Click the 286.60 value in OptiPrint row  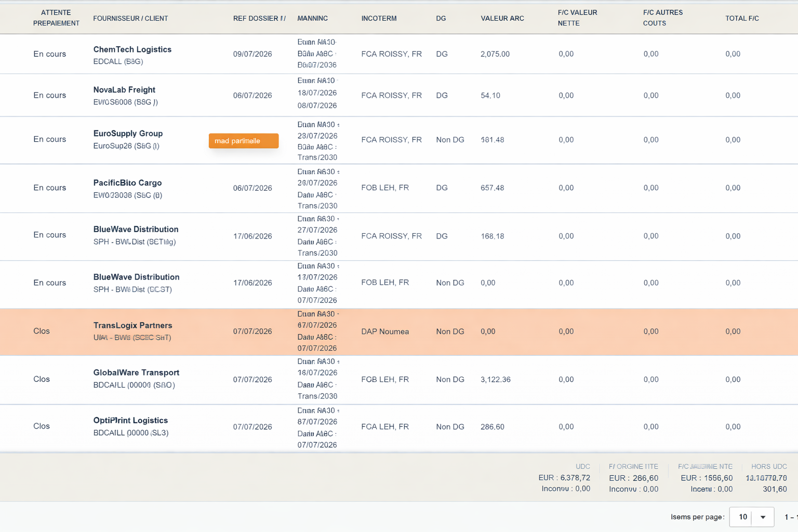[492, 427]
